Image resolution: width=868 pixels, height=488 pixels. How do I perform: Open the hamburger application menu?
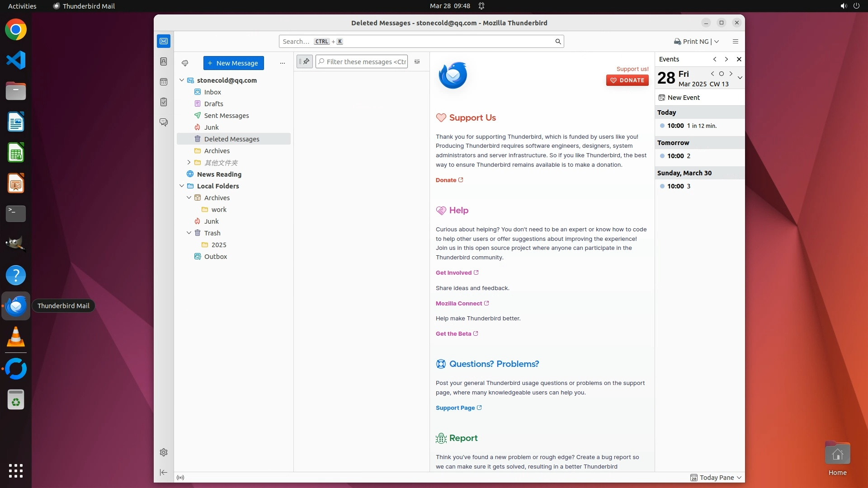(x=736, y=42)
